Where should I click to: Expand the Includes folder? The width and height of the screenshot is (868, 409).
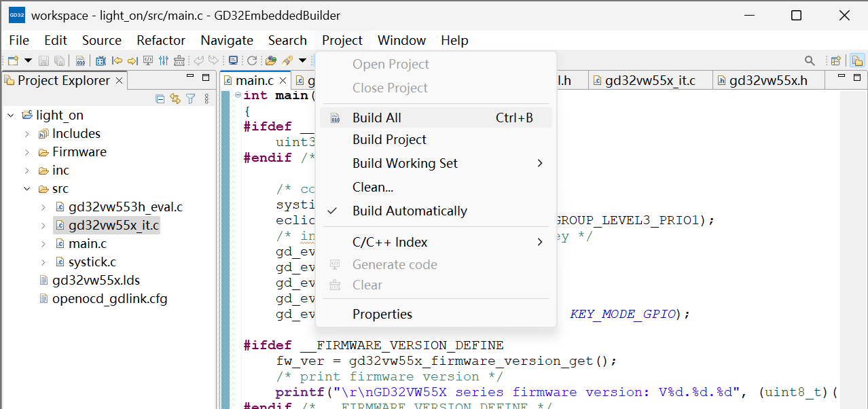[x=27, y=134]
